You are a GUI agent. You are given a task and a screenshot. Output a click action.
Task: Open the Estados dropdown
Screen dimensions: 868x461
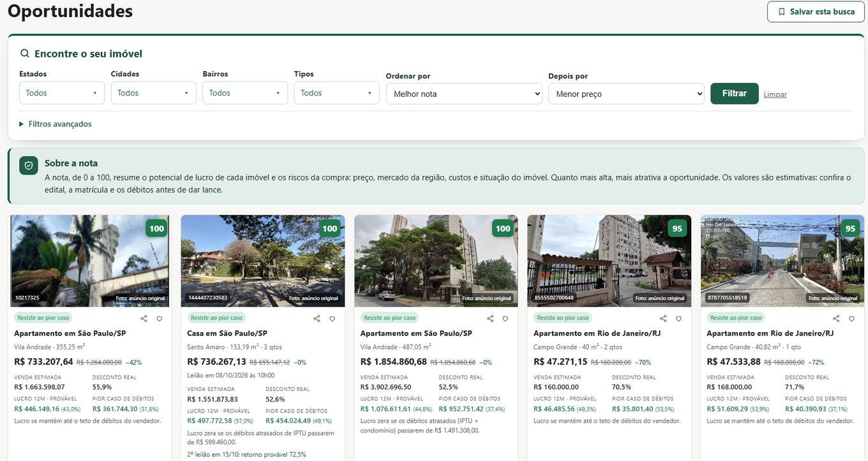tap(62, 93)
